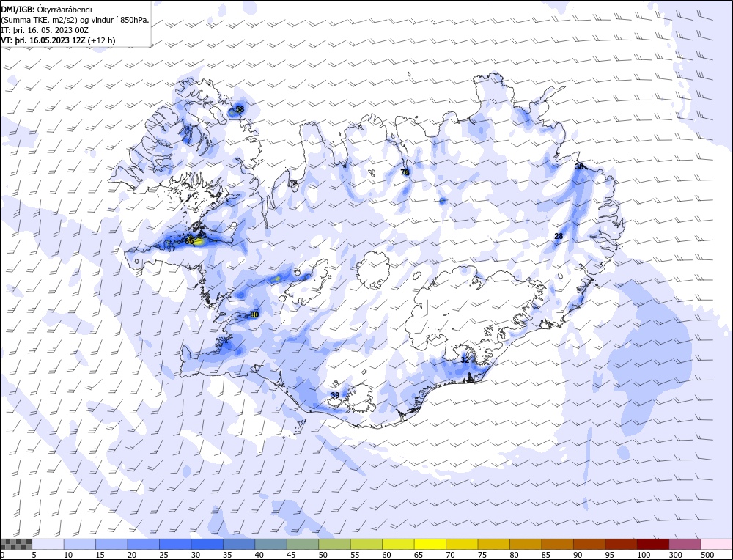The image size is (733, 560).
Task: Click the legend scale label 35
Action: (x=227, y=555)
